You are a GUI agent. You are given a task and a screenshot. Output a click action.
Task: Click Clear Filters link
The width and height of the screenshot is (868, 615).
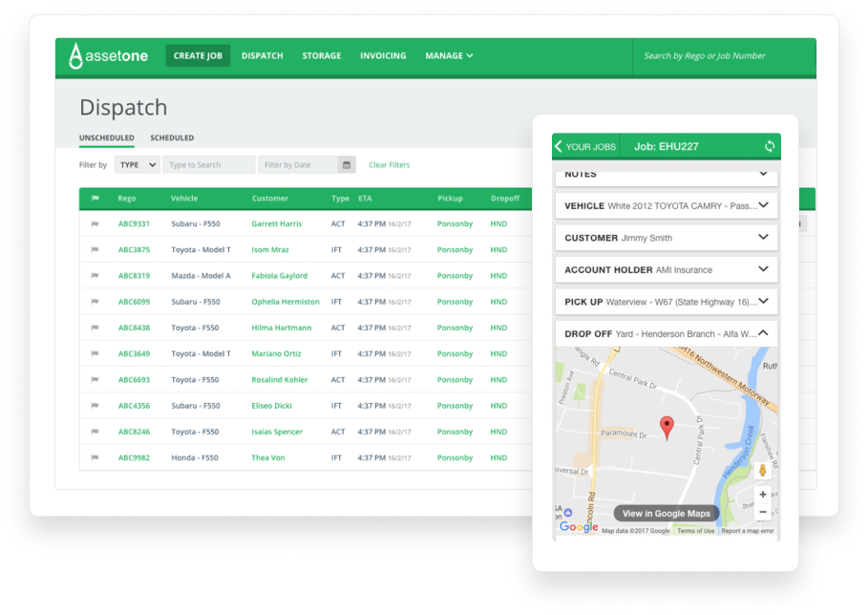(x=390, y=165)
